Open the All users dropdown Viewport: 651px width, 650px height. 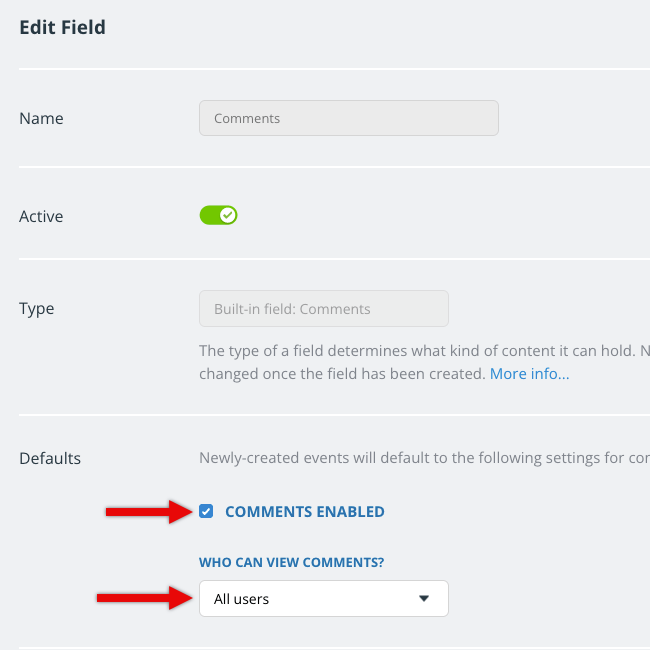click(324, 599)
